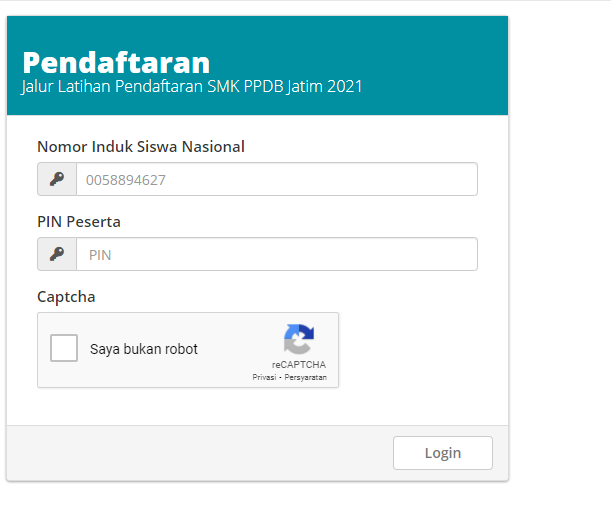
Task: Click the 'reCAPTCHA' caption text
Action: 299,365
